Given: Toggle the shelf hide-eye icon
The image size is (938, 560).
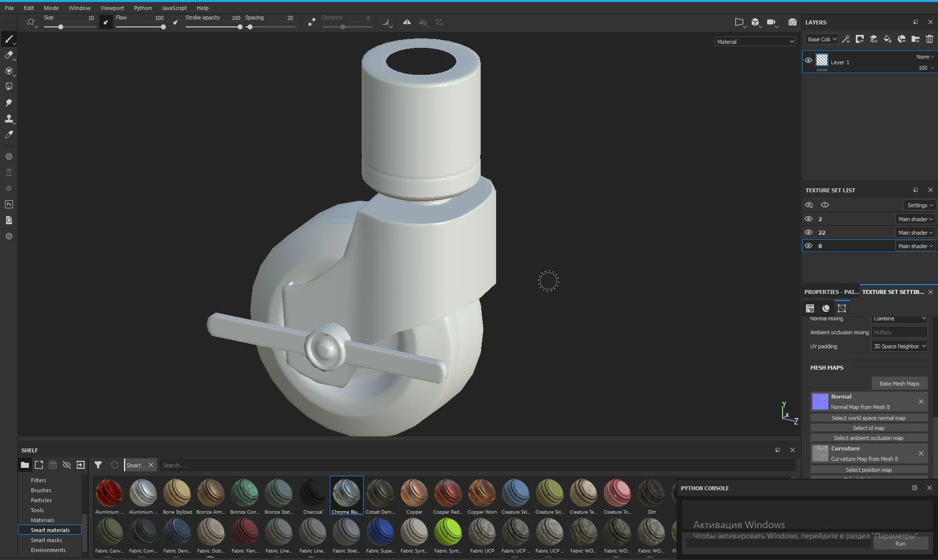Looking at the screenshot, I should point(67,465).
